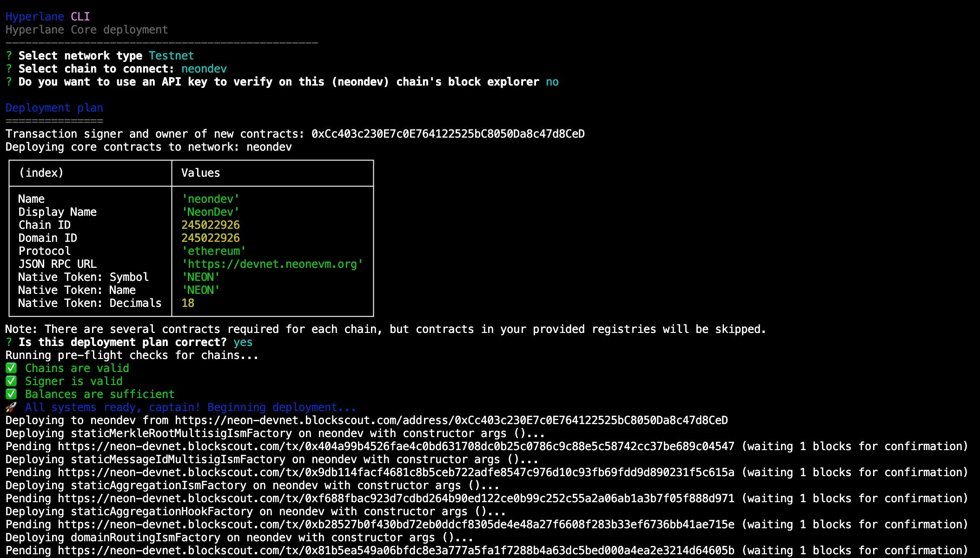The width and height of the screenshot is (980, 558).
Task: Click the Name value 'neondev' in table
Action: [x=210, y=199]
